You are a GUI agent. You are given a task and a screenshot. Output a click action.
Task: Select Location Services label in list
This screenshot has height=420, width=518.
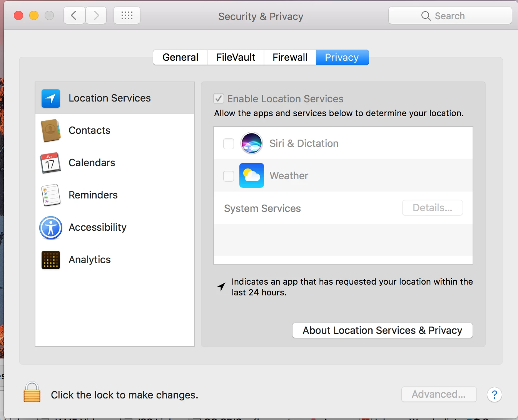110,98
